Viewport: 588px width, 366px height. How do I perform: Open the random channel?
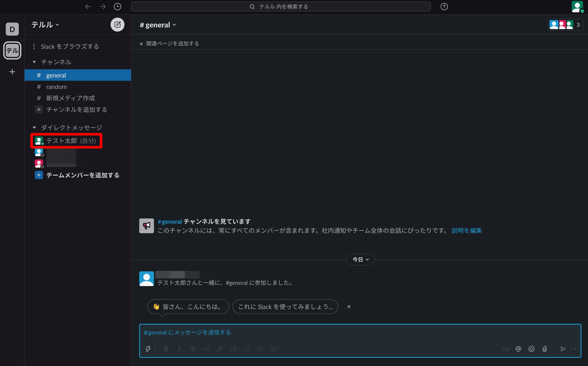78,87
